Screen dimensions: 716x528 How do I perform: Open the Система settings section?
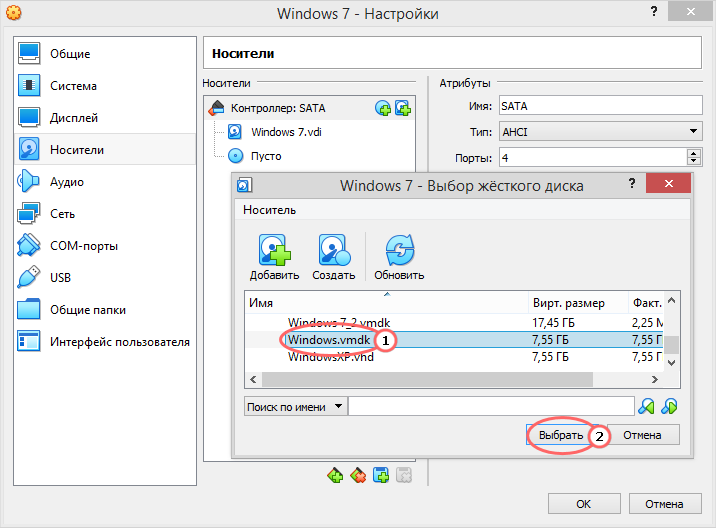click(105, 85)
